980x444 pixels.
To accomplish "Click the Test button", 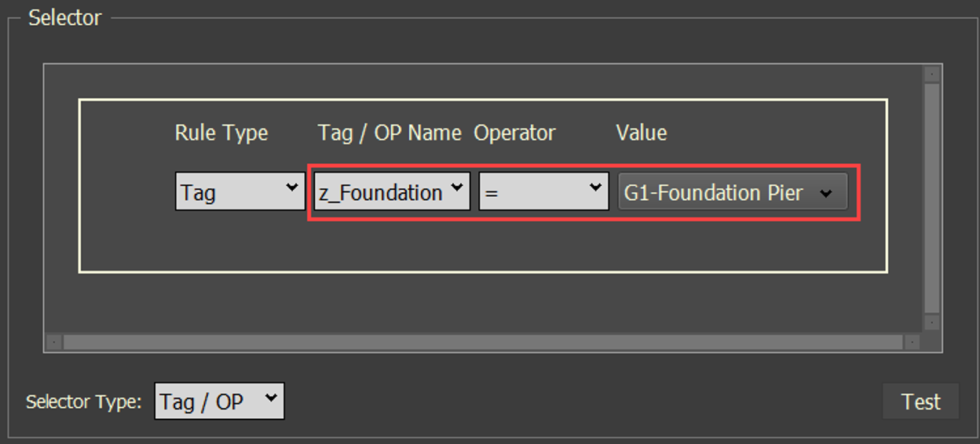I will click(920, 402).
